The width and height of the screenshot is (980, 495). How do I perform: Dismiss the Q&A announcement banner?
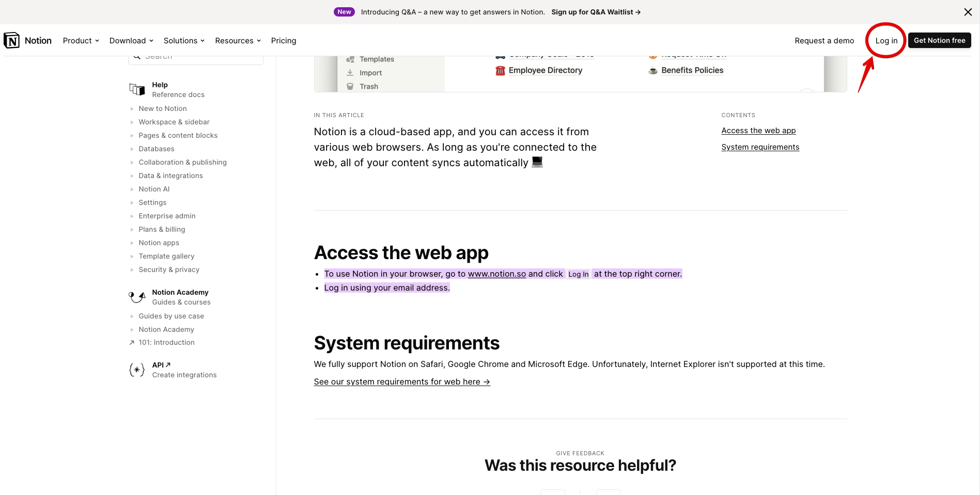click(x=968, y=12)
